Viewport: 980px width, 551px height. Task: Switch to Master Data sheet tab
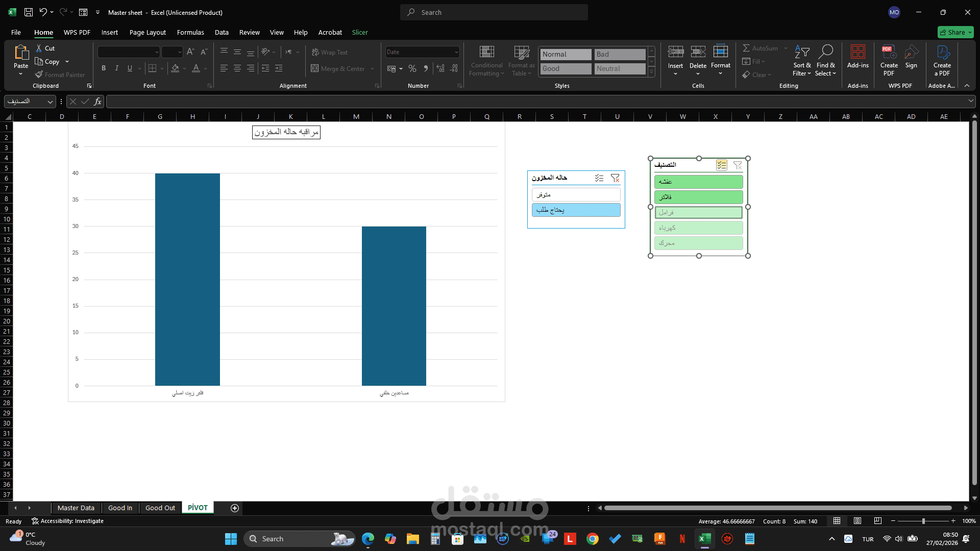[x=76, y=508]
